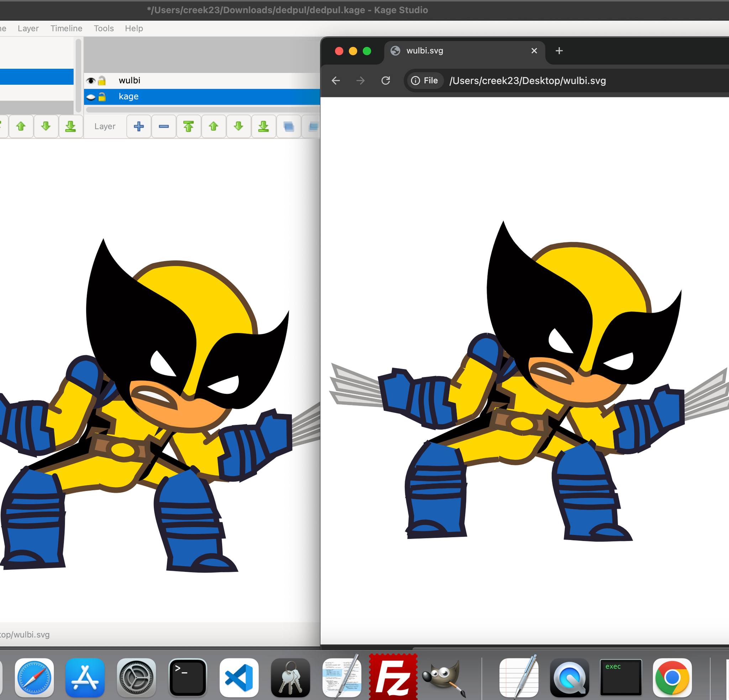Image resolution: width=729 pixels, height=700 pixels.
Task: Close the wulbi.svg browser tab
Action: (x=534, y=51)
